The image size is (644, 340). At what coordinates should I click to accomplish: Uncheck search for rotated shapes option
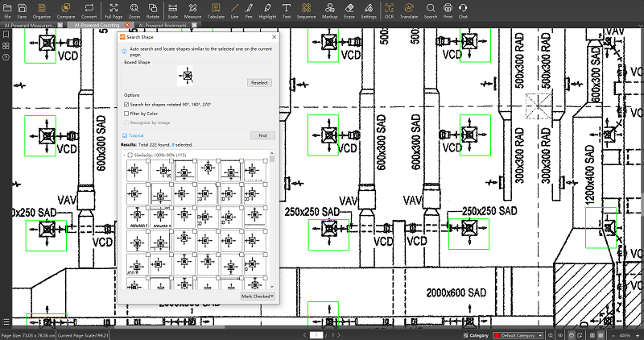click(x=126, y=104)
